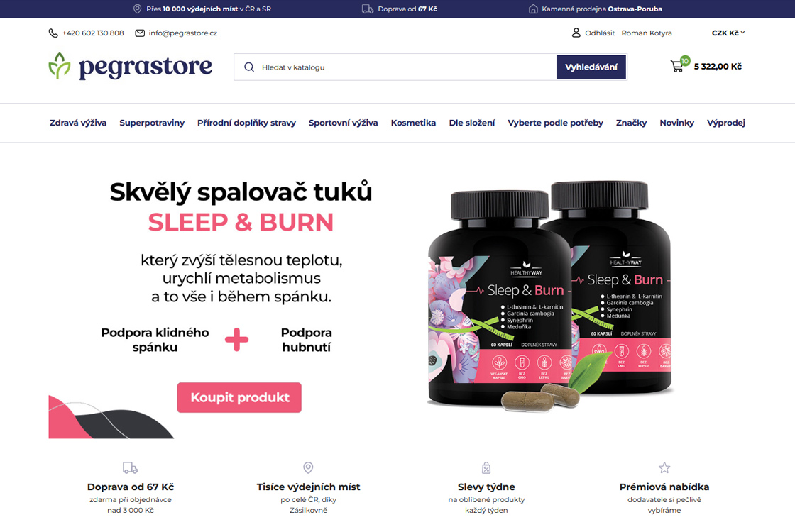Viewport: 795px width, 532px height.
Task: Click the house icon for Kamenná prodejna
Action: [533, 9]
